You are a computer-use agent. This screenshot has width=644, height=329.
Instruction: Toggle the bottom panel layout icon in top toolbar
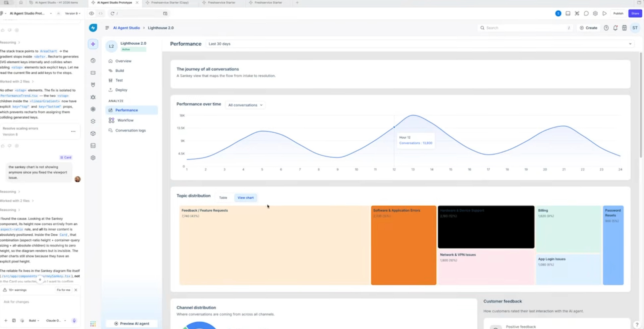[568, 14]
